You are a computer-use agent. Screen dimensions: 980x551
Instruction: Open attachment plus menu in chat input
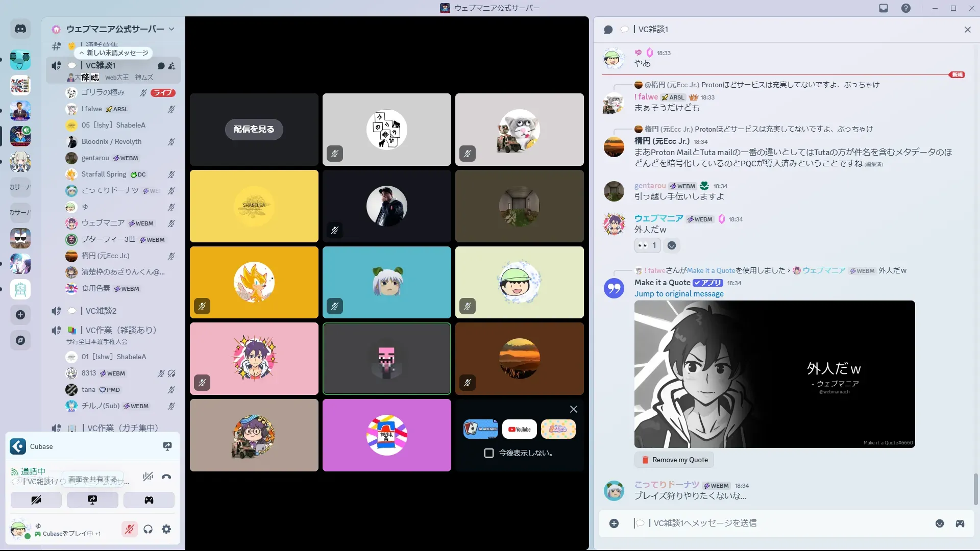(614, 523)
